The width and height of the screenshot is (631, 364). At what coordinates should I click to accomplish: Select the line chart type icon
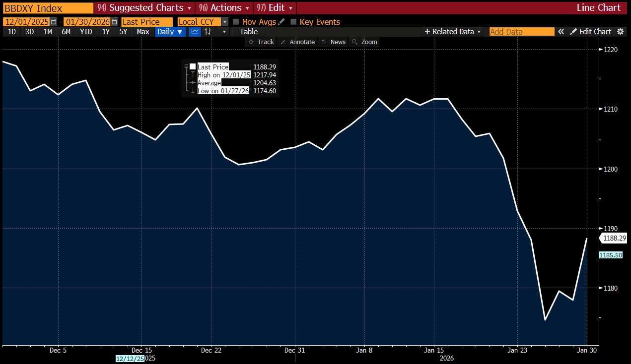(195, 32)
